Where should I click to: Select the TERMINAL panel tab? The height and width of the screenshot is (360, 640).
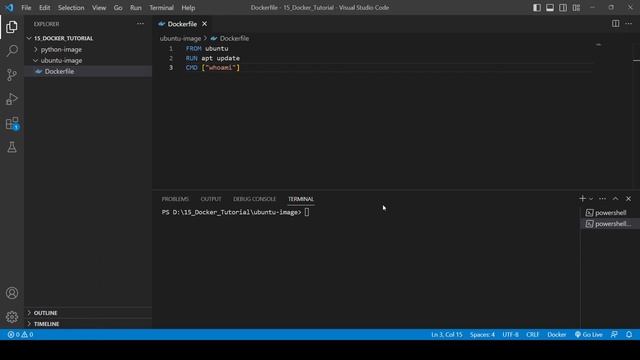(301, 199)
